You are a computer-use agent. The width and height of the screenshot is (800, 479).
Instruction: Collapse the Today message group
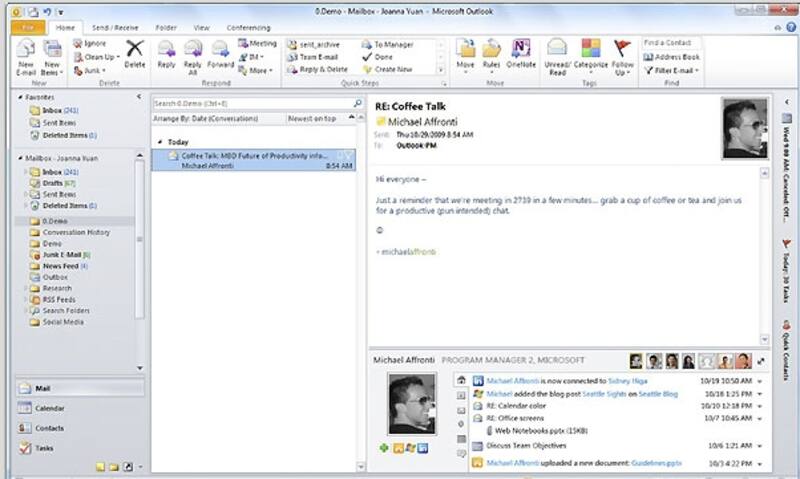(160, 142)
